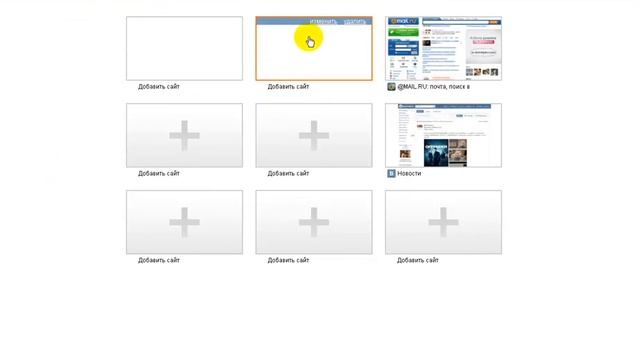Open the Mail.ru page thumbnail

coord(443,49)
